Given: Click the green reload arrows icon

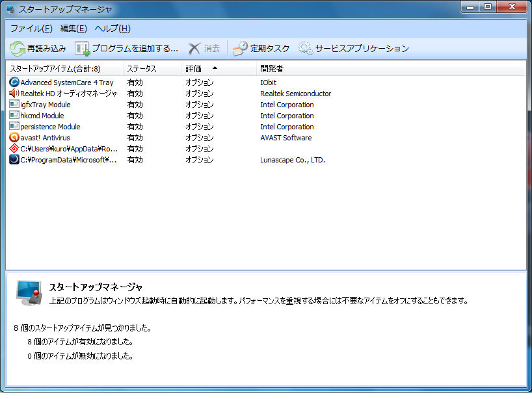Looking at the screenshot, I should [18, 49].
